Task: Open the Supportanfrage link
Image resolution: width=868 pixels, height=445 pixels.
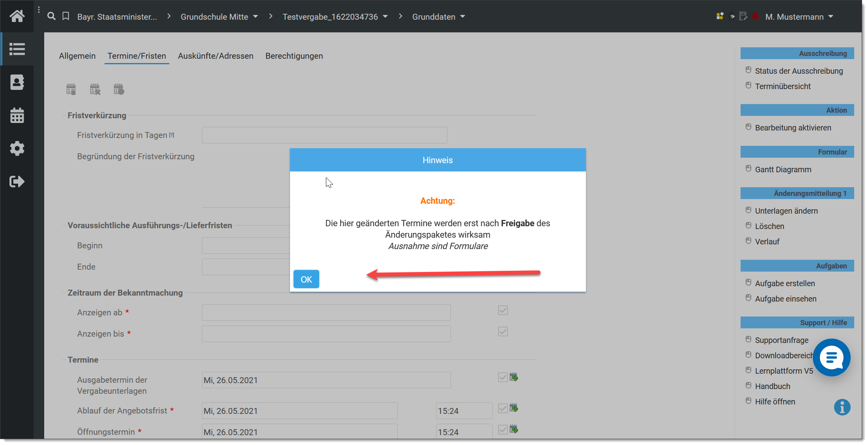Action: click(782, 340)
